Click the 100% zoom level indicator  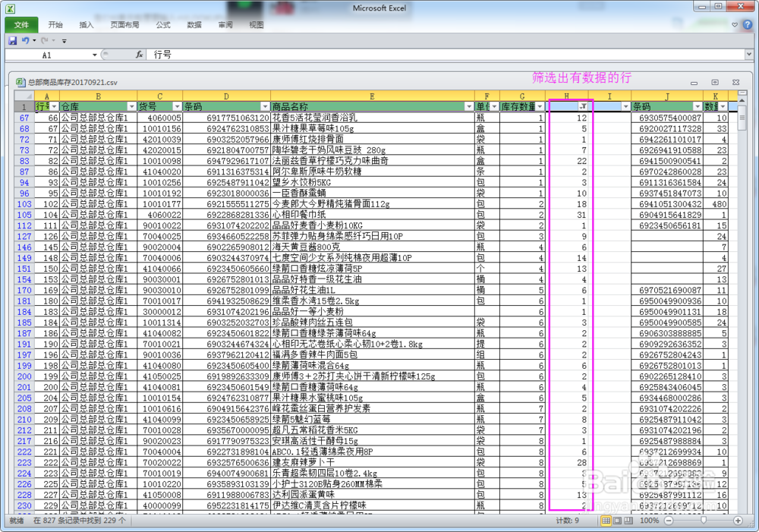[x=649, y=521]
